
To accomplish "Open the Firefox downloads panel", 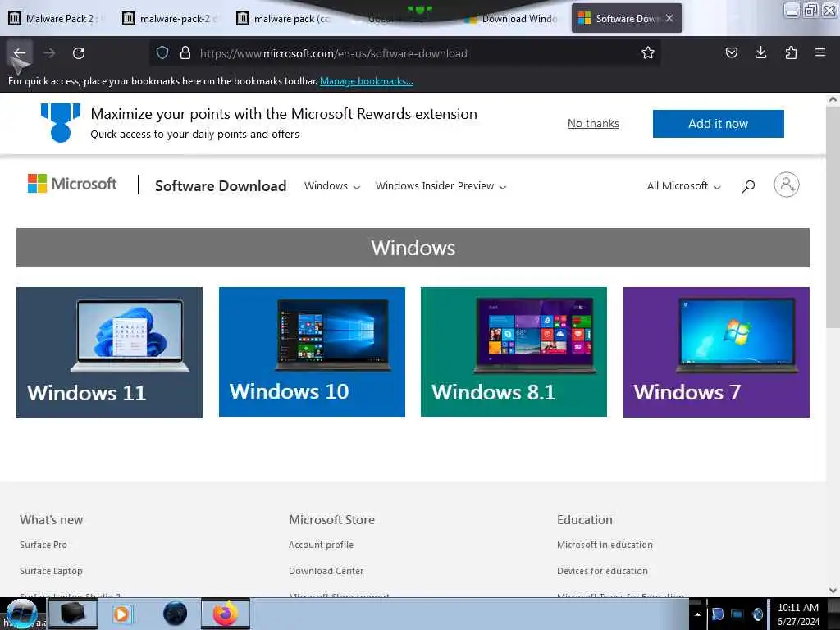I will click(760, 52).
